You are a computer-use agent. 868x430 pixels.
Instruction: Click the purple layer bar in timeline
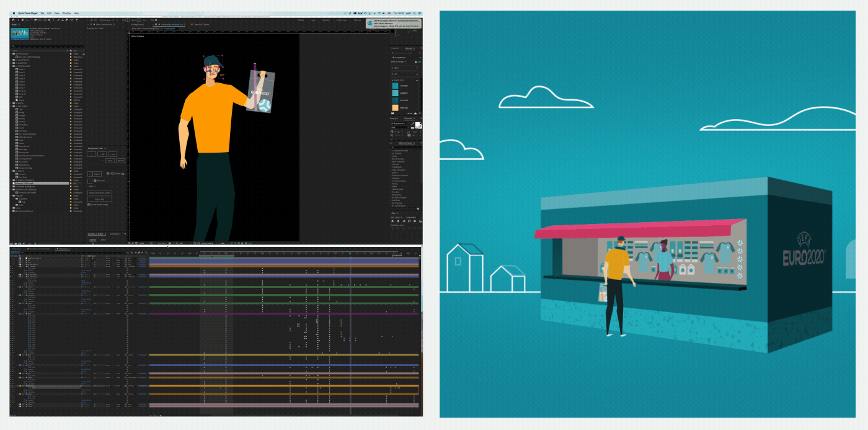coord(284,313)
